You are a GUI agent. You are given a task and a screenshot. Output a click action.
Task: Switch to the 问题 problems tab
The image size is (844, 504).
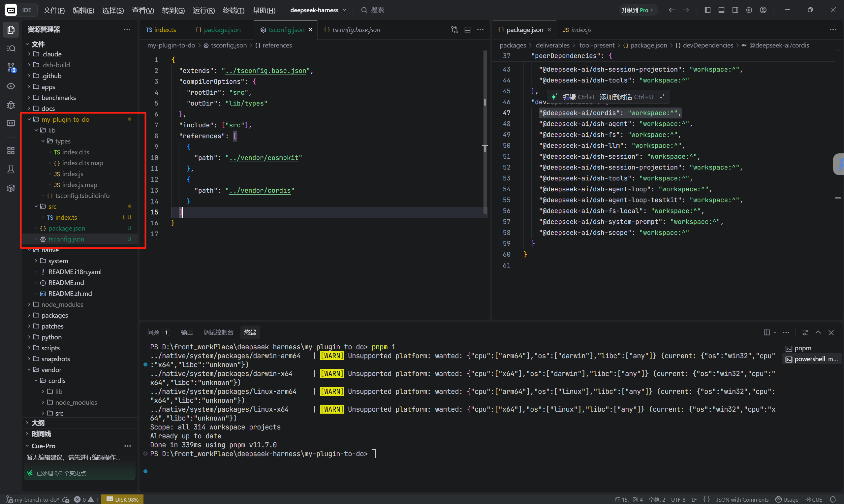(x=158, y=332)
